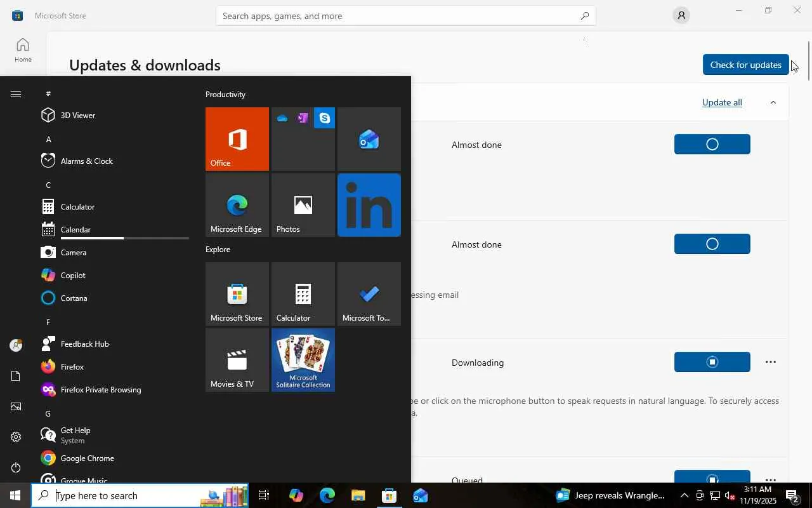Open the user account in Start sidebar
Image resolution: width=812 pixels, height=508 pixels.
pos(16,345)
